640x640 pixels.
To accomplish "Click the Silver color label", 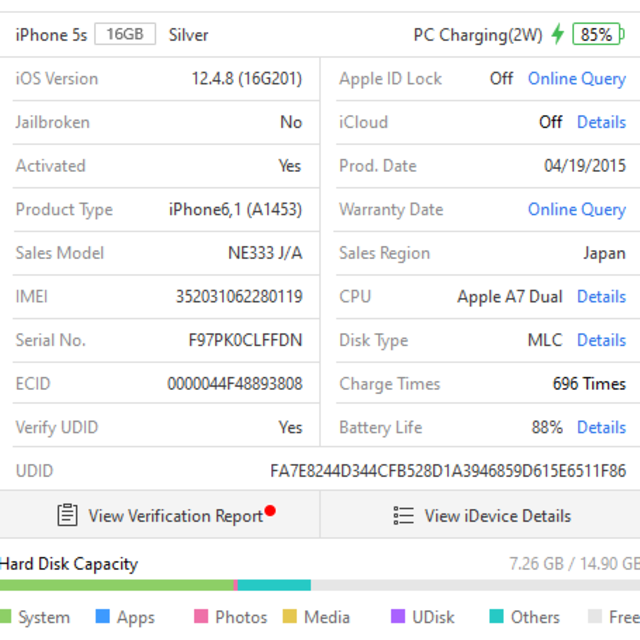I will click(x=189, y=35).
